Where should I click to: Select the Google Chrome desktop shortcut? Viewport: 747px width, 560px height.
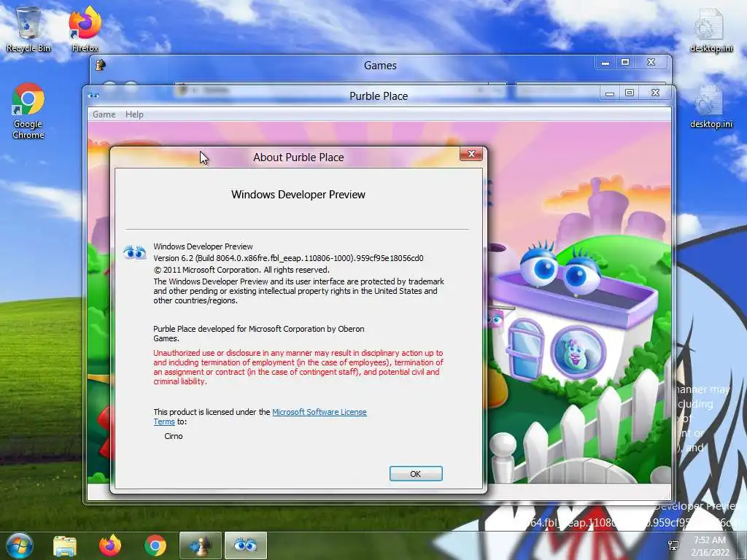click(28, 111)
